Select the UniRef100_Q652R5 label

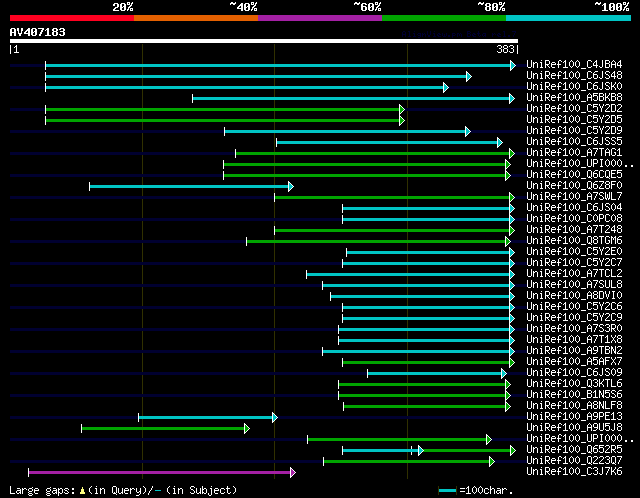[x=574, y=450]
